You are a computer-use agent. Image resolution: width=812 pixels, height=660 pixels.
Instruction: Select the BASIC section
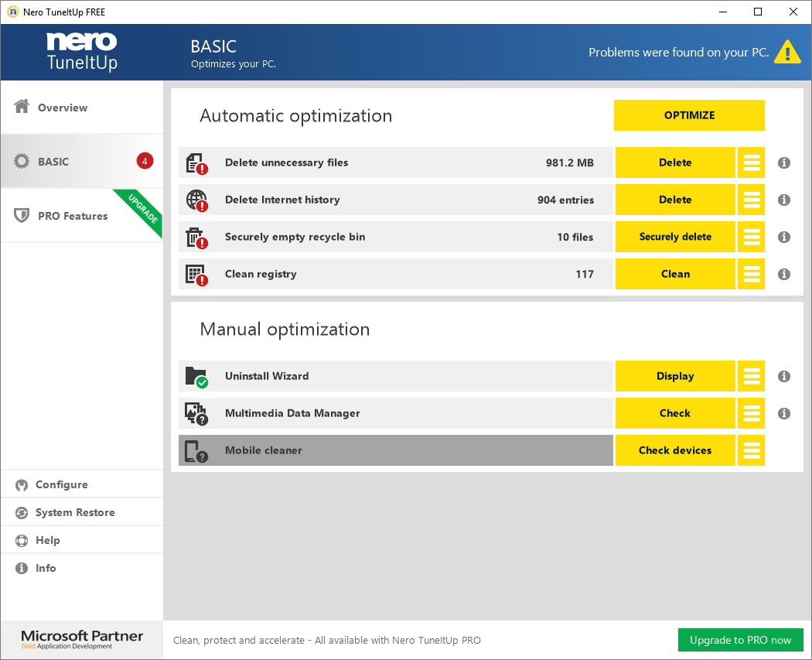[x=82, y=161]
